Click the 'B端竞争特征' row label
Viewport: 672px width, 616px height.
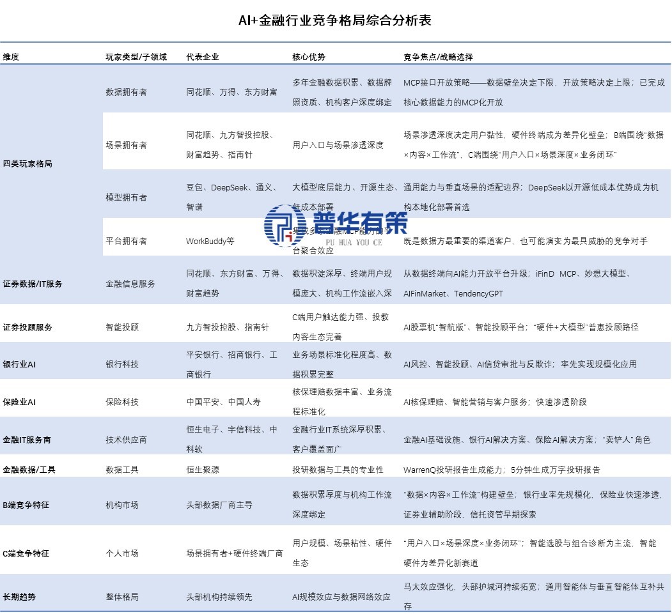tap(26, 505)
